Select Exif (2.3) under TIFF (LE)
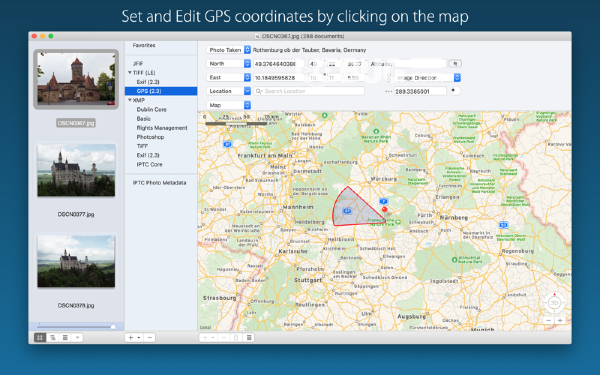600x375 pixels. pos(148,82)
